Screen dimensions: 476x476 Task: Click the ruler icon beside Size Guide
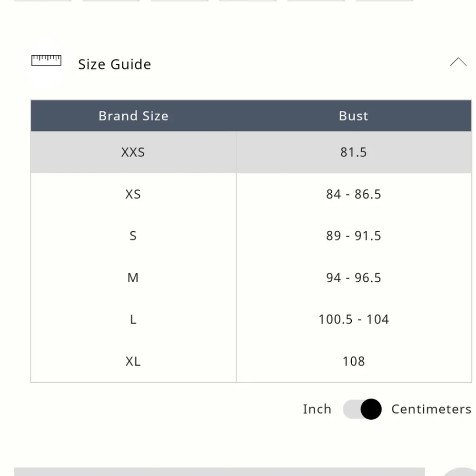(x=46, y=61)
